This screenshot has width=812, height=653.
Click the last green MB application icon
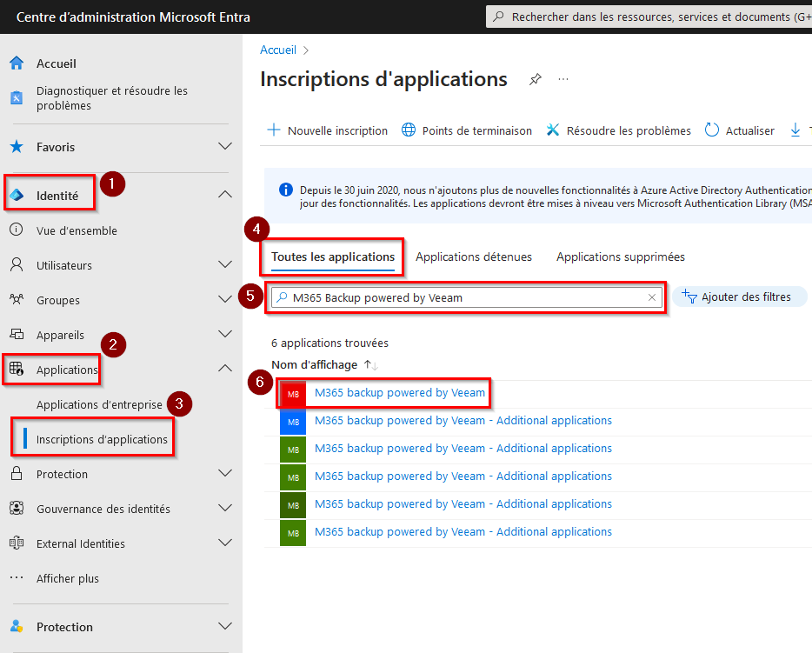tap(293, 533)
